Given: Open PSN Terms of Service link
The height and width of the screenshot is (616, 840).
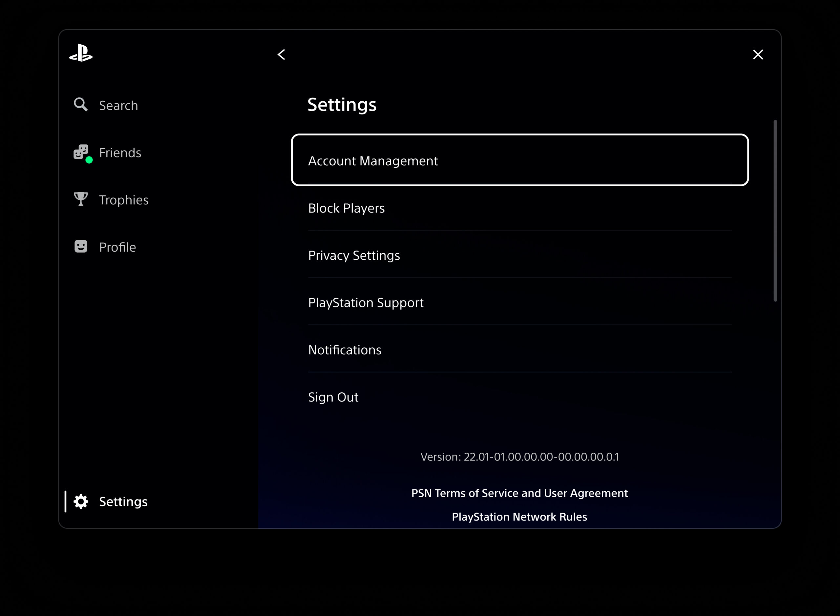Looking at the screenshot, I should tap(520, 493).
